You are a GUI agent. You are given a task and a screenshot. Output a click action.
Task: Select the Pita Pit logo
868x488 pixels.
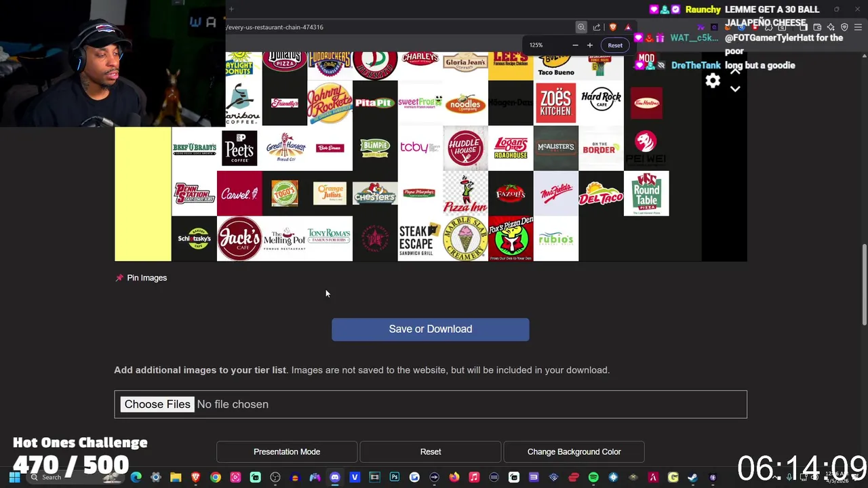coord(375,103)
